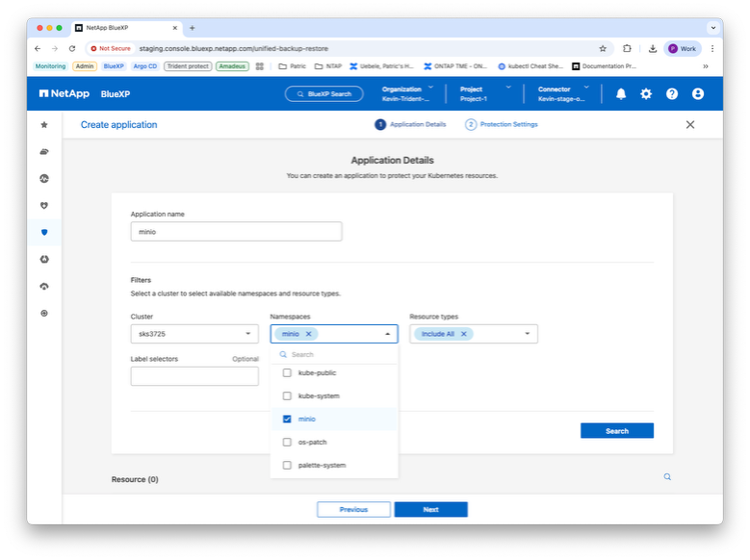Open the extensions sidebar icon at bottom
The height and width of the screenshot is (560, 750).
click(x=44, y=314)
